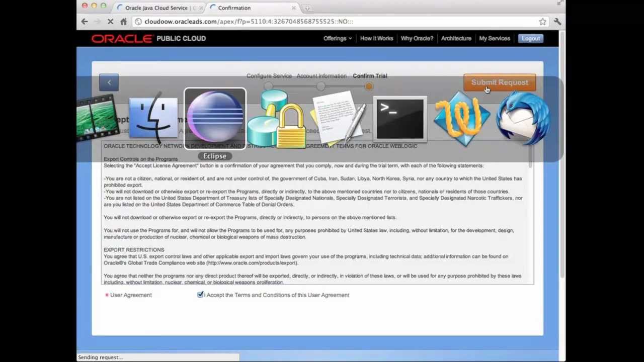Expand the Offerings dropdown menu
644x362 pixels.
[x=337, y=38]
